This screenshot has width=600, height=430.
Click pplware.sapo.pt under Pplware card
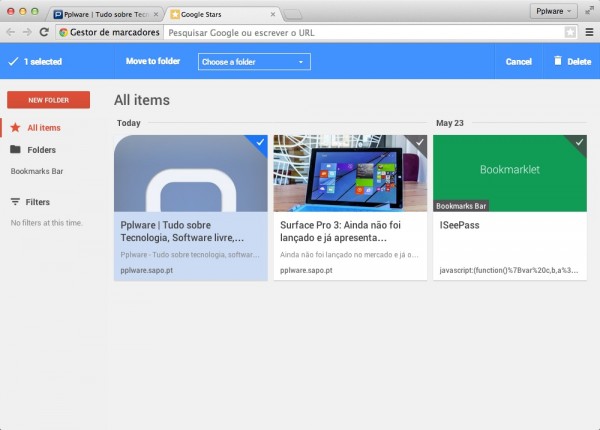pyautogui.click(x=147, y=270)
